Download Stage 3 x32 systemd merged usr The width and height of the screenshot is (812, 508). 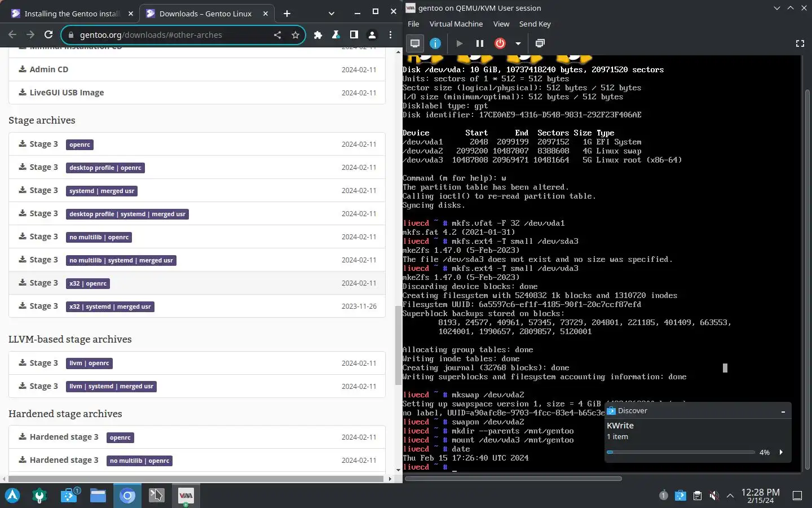197,306
